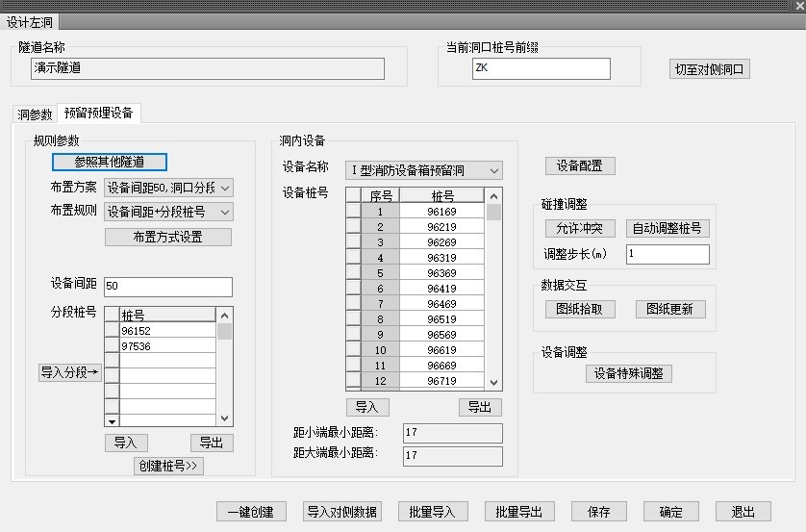Select device stake cell 96619
This screenshot has height=532, width=806.
click(x=441, y=350)
